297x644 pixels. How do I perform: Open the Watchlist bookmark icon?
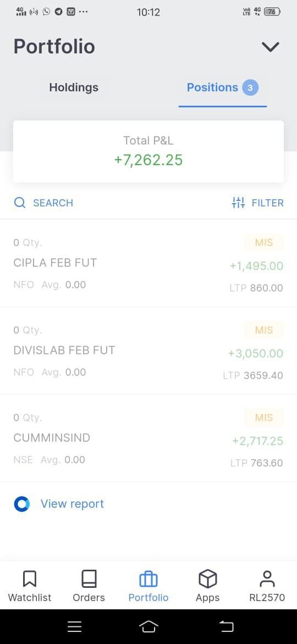tap(30, 578)
